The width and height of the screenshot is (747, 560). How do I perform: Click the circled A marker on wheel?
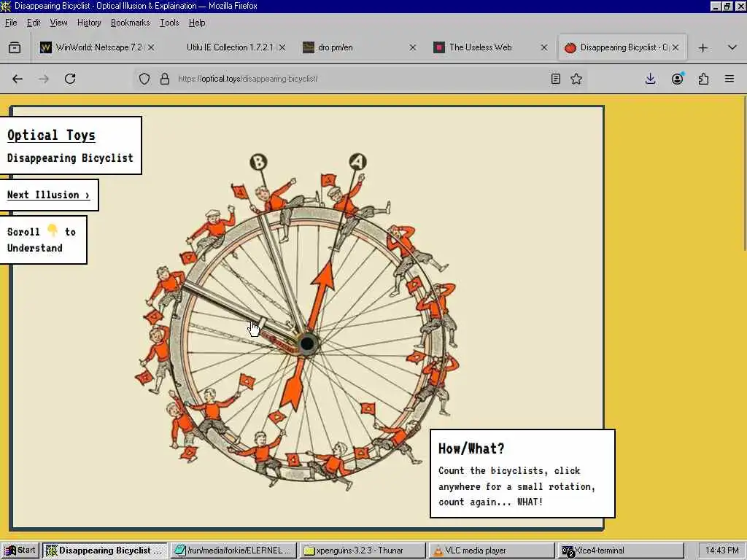click(357, 161)
